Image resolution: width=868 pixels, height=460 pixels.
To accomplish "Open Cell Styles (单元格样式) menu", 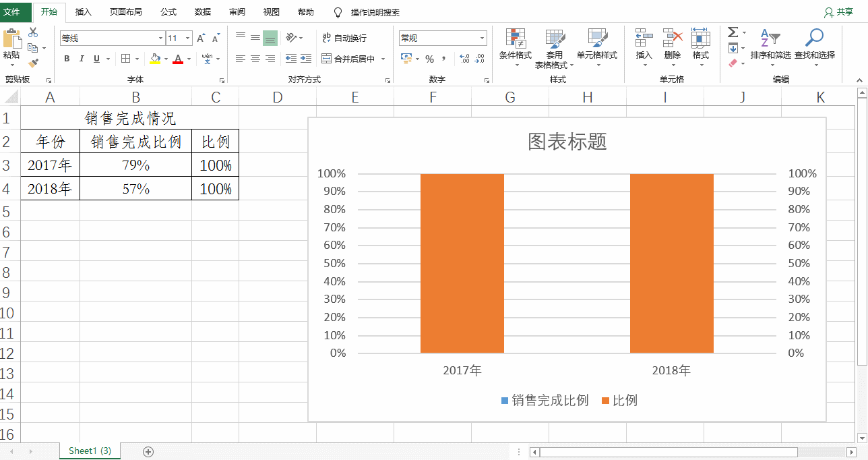I will click(x=597, y=47).
